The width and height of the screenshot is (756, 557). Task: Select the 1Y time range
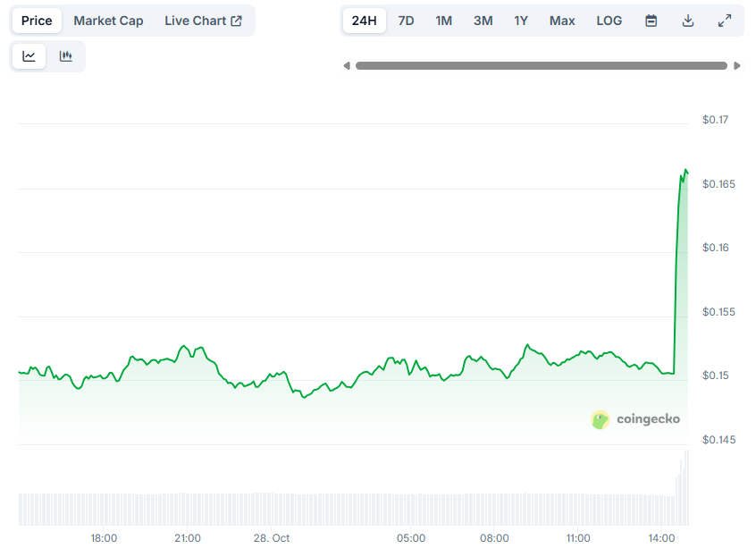coord(521,20)
